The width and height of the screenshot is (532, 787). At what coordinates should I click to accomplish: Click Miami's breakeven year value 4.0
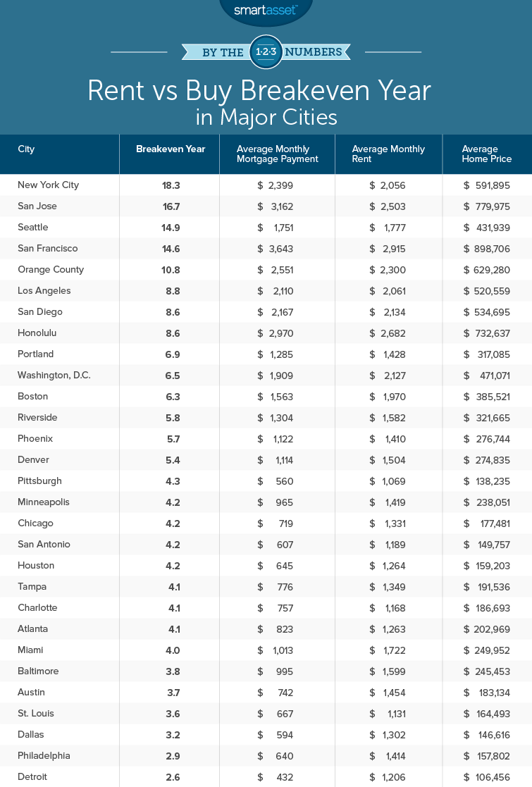[171, 650]
